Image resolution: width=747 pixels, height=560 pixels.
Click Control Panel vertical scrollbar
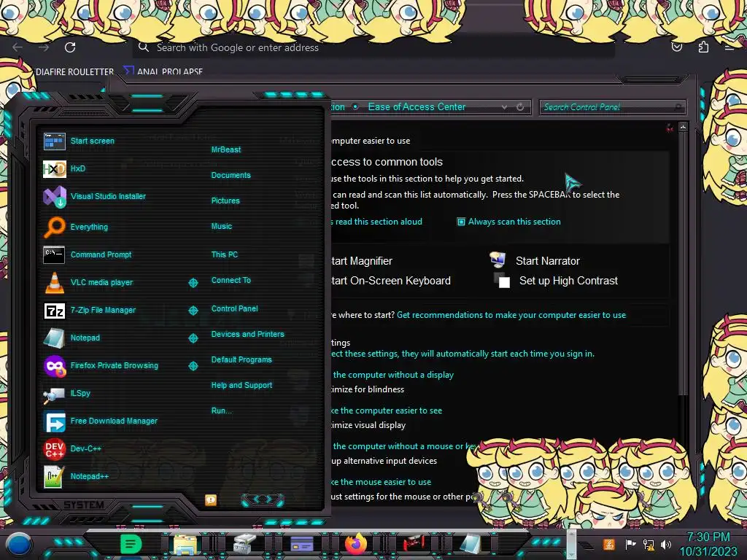[683, 262]
